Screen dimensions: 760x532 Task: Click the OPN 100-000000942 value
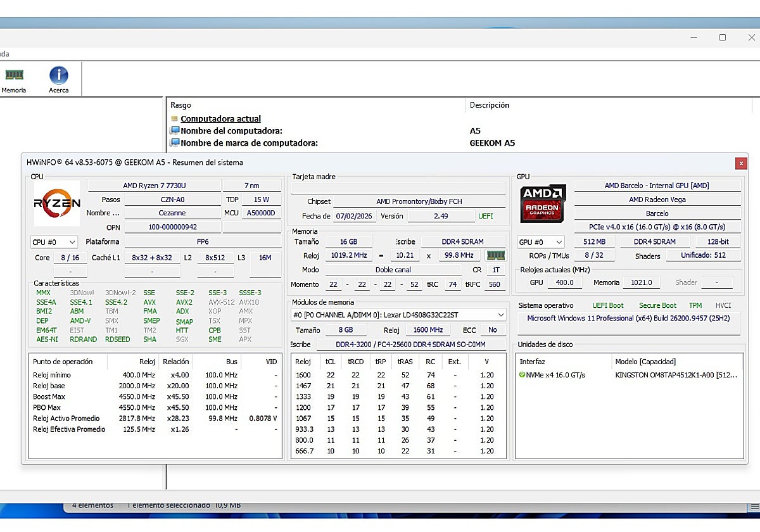[172, 227]
